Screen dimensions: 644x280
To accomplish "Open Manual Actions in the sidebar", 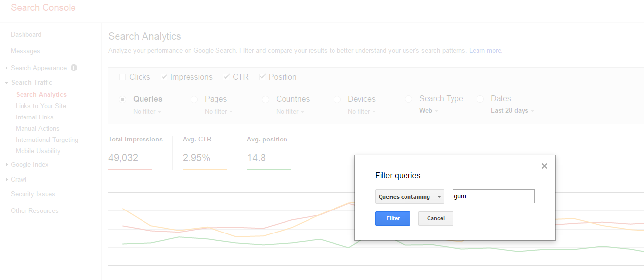I will point(38,129).
